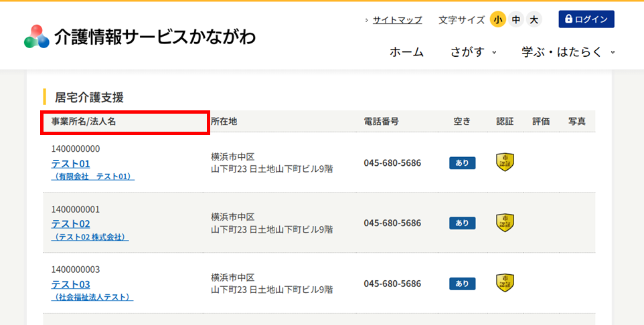644x325 pixels.
Task: Open the （有限会社 テスト01） corporation link
Action: 93,177
